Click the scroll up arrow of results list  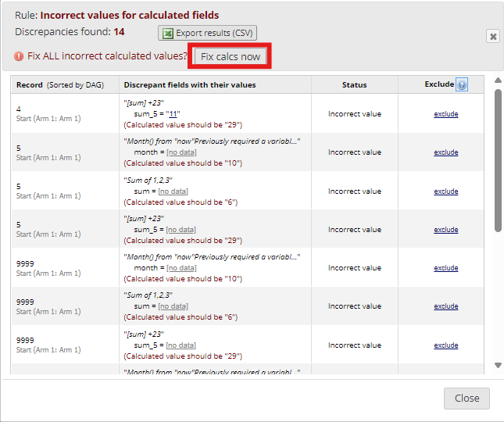(498, 80)
